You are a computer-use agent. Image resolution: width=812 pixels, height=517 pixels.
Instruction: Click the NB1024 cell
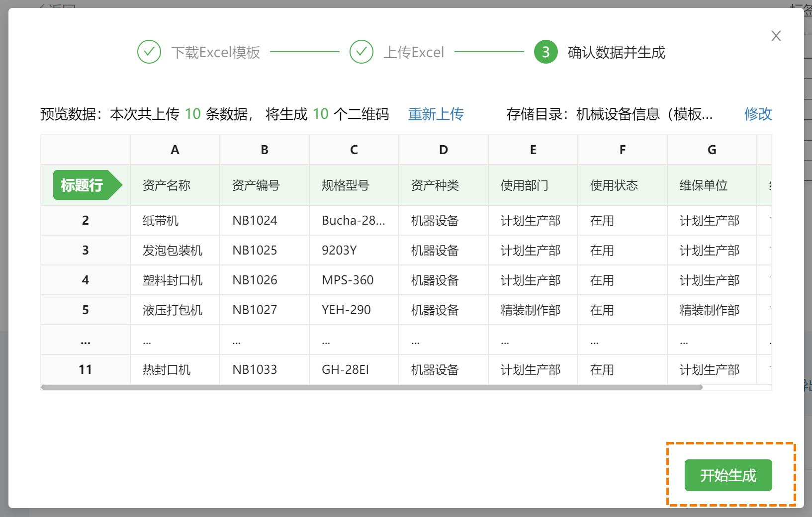pos(265,220)
